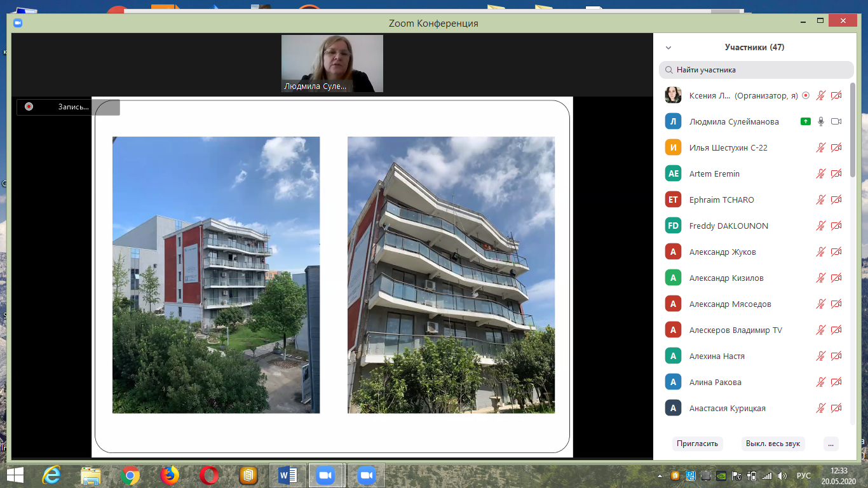Click the Пригласить button
Viewport: 868px width, 488px height.
pos(697,444)
